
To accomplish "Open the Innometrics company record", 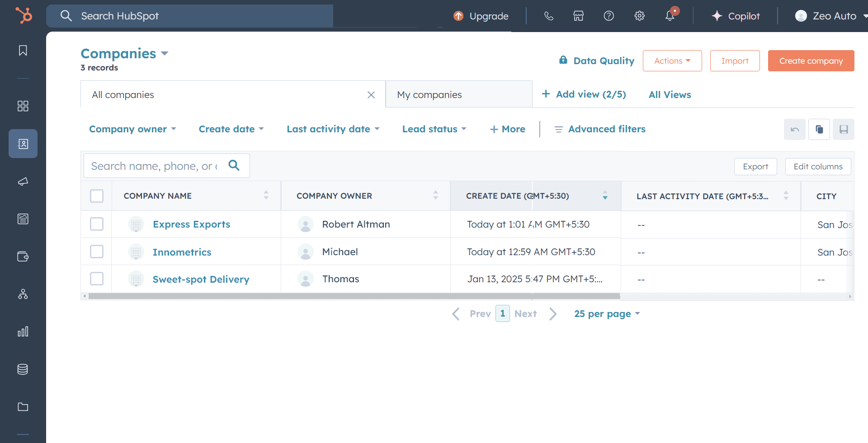I will 182,252.
